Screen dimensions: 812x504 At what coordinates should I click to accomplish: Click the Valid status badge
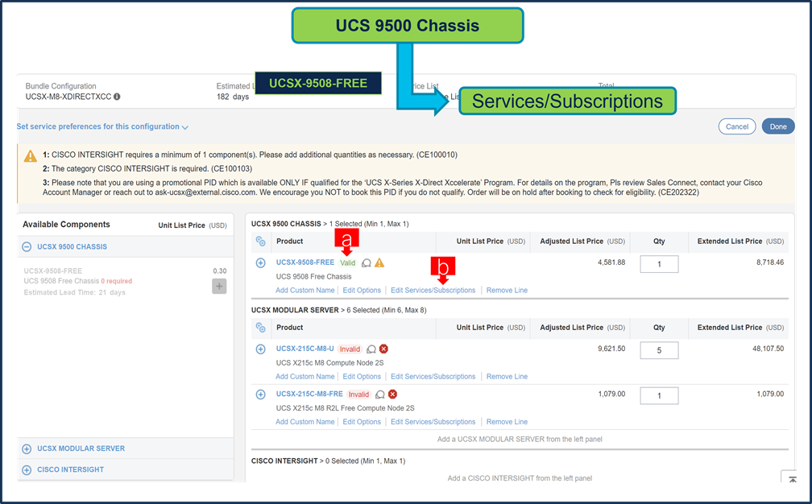tap(347, 262)
